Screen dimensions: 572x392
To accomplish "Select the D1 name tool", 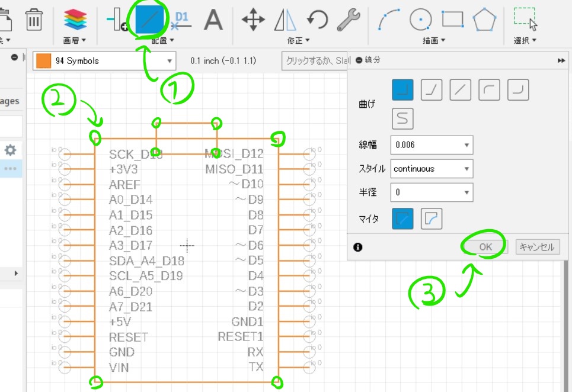I will pos(181,20).
